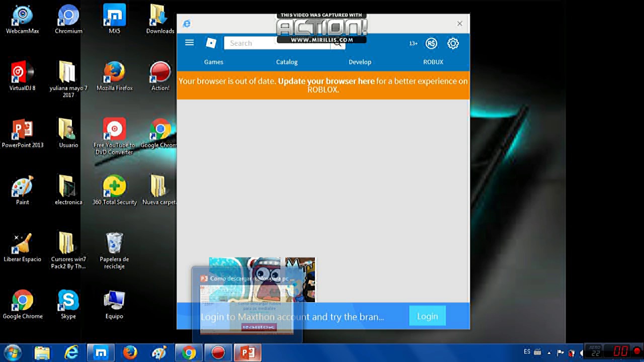Switch to the Catalog tab
Viewport: 644px width, 362px height.
(x=287, y=62)
